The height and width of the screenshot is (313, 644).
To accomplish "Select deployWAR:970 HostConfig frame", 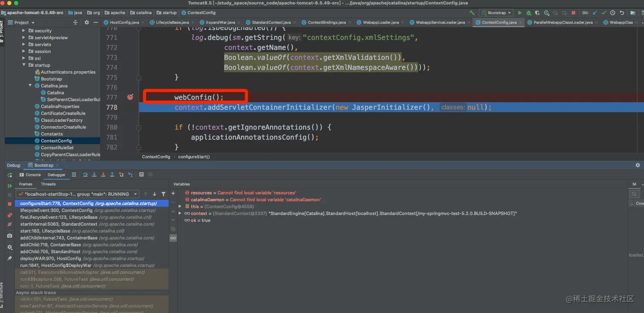I will [92, 258].
